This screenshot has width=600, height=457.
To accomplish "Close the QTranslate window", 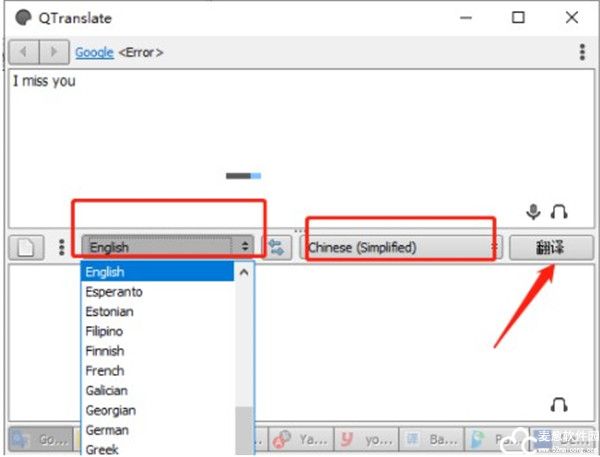I will [x=572, y=18].
